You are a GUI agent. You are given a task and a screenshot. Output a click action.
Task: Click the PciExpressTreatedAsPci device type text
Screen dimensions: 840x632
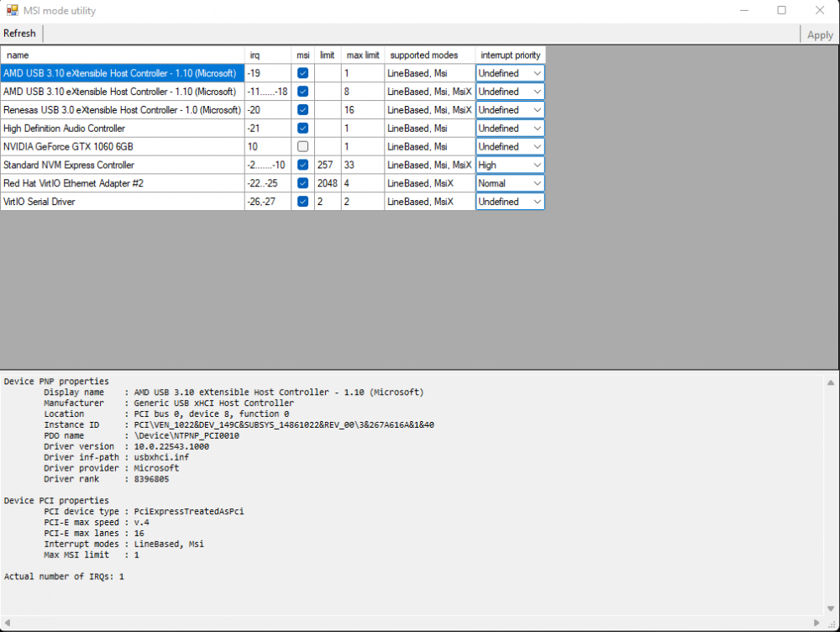pos(188,511)
